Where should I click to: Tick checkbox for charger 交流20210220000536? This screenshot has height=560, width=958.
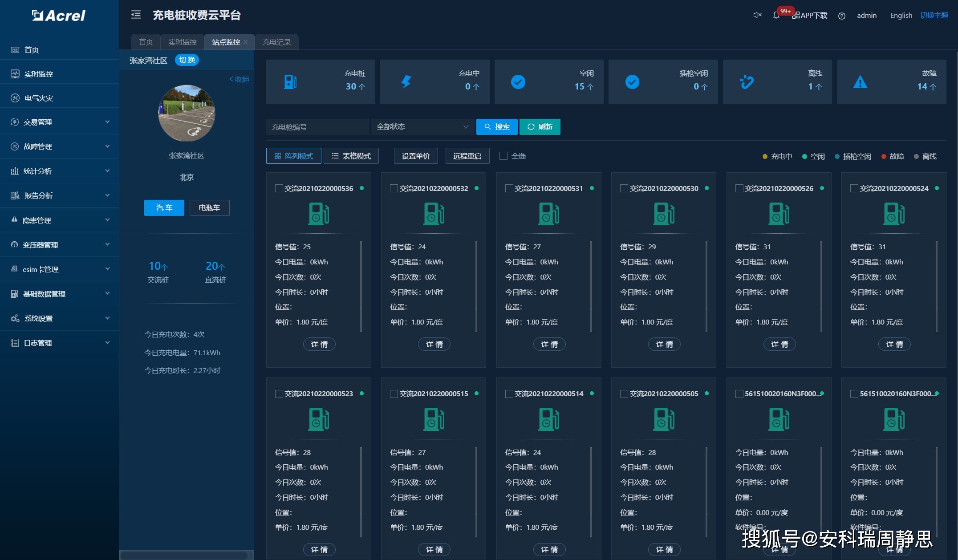[279, 188]
